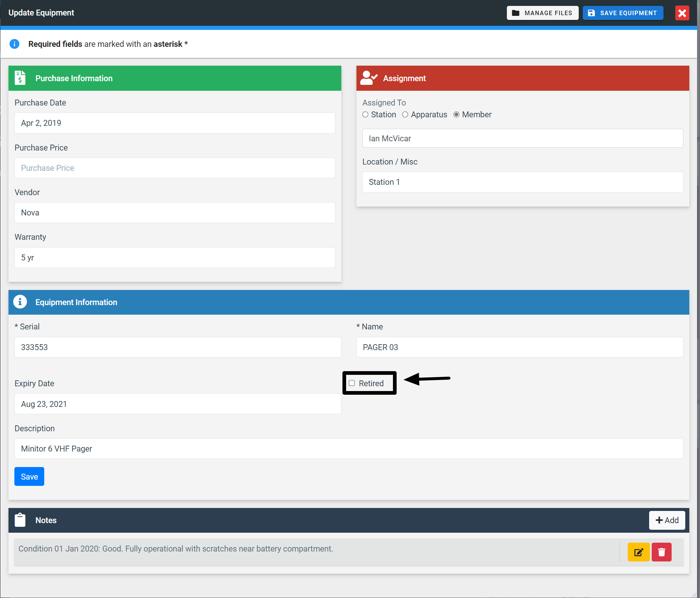Click the Notes clipboard icon
The width and height of the screenshot is (700, 598).
pos(20,520)
